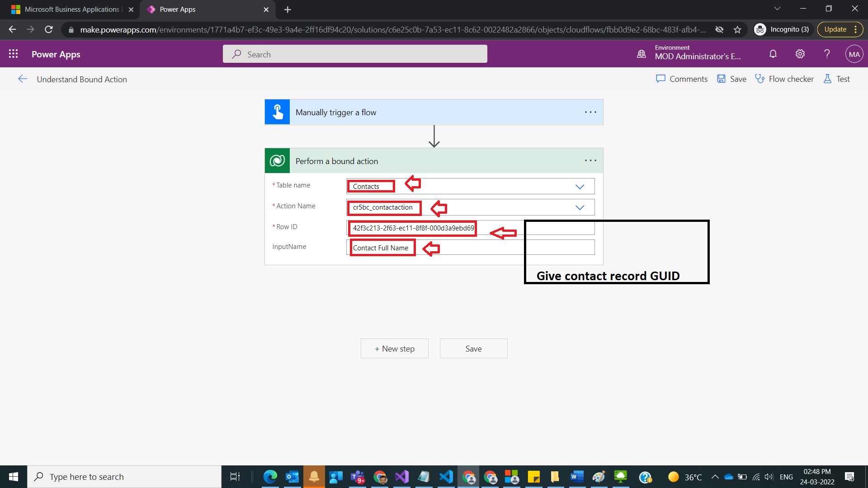868x488 pixels.
Task: Open the Help question mark
Action: pyautogui.click(x=826, y=54)
